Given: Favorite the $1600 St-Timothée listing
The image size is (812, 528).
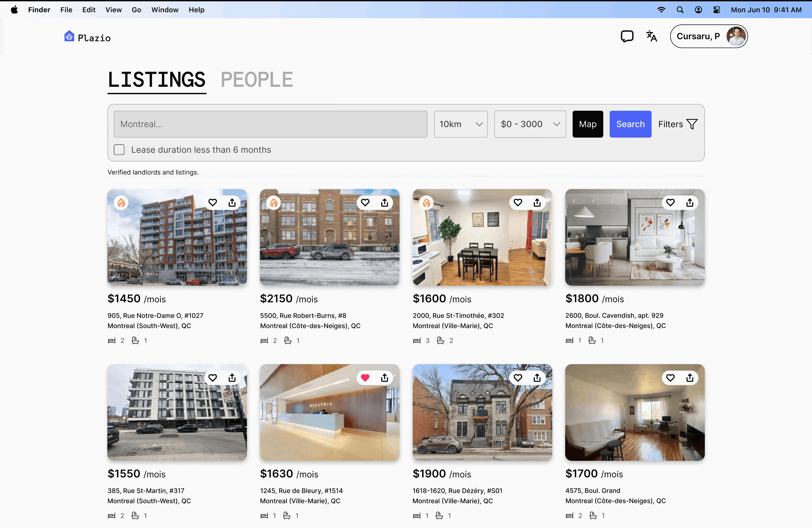Looking at the screenshot, I should 517,203.
